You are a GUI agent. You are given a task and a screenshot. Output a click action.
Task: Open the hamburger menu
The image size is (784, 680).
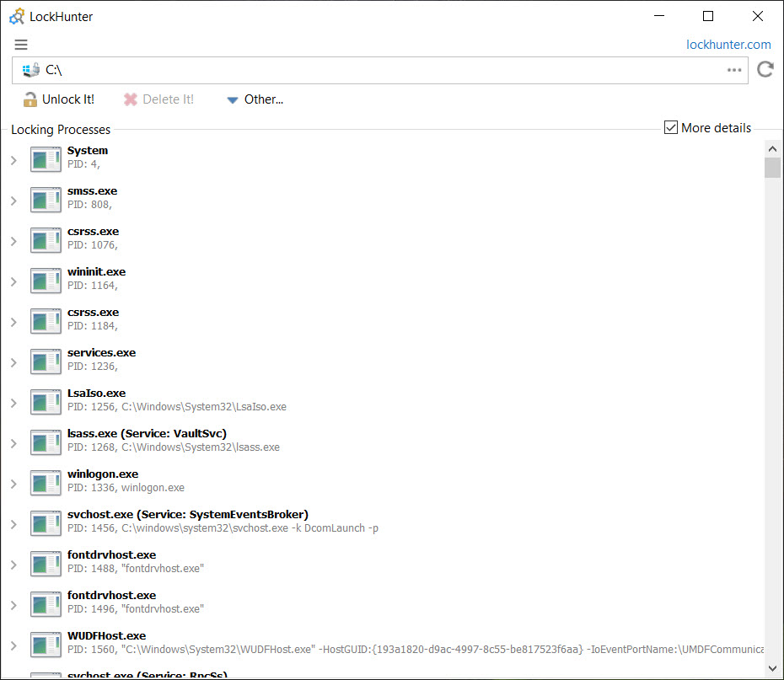click(x=21, y=45)
